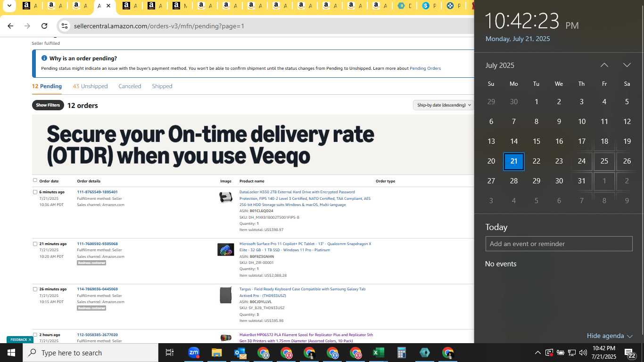Open order 111-8765549-1895401
Image resolution: width=644 pixels, height=362 pixels.
coord(97,192)
